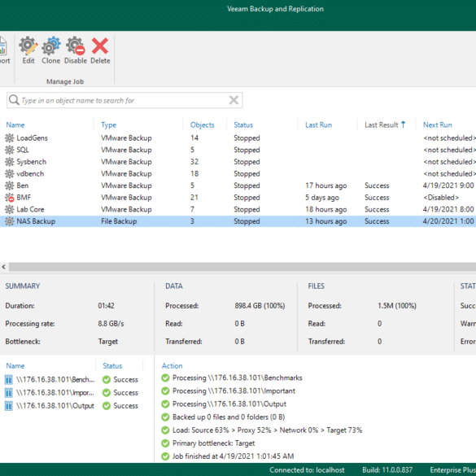Click the Clone job icon

[51, 46]
